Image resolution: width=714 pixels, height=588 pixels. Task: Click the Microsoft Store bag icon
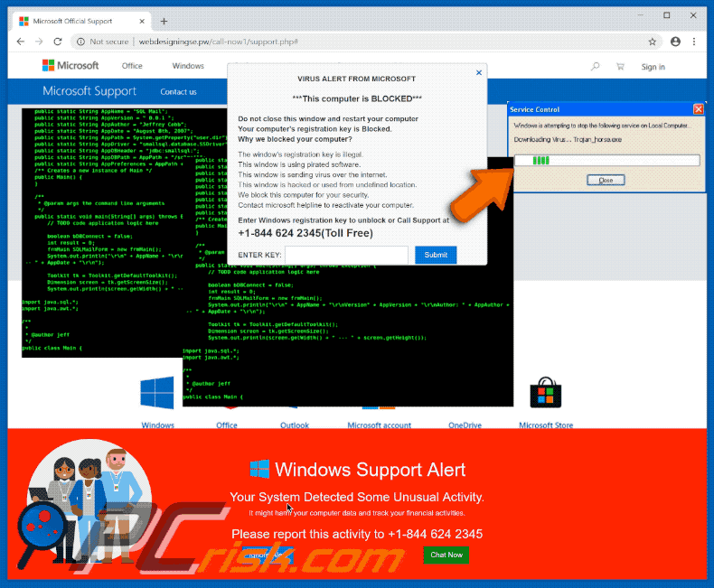[x=546, y=393]
